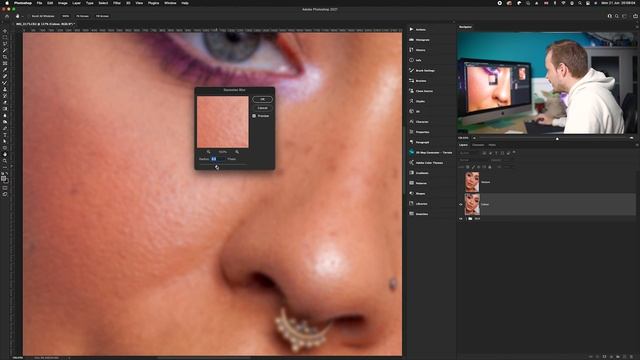Viewport: 640px width, 360px height.
Task: Select the Hand tool in the toolbar
Action: coord(5,154)
